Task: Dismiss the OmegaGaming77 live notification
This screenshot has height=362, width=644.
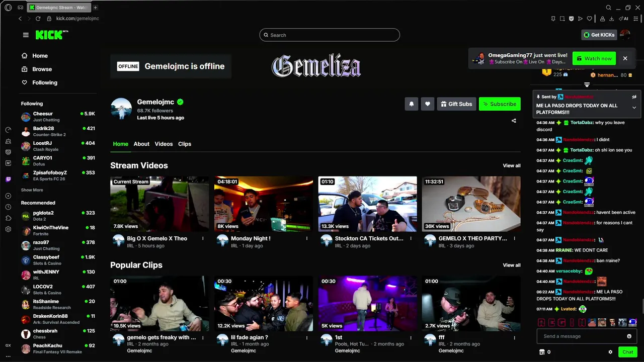Action: click(625, 58)
